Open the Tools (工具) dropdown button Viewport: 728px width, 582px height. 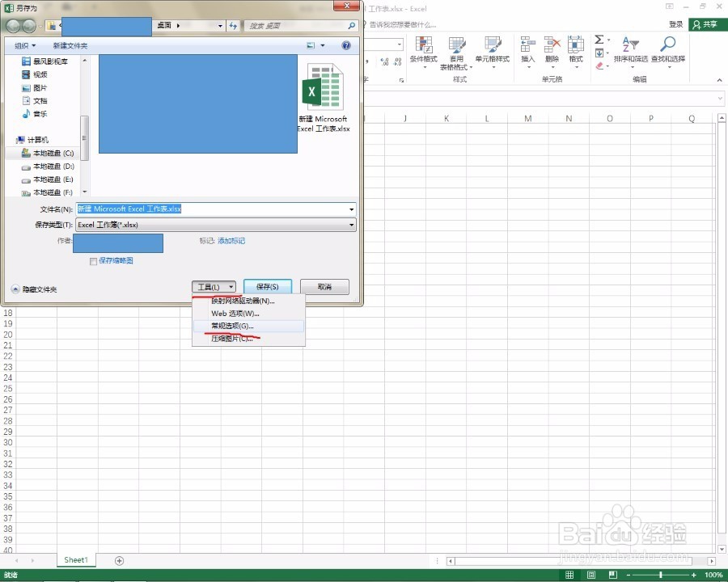(214, 287)
